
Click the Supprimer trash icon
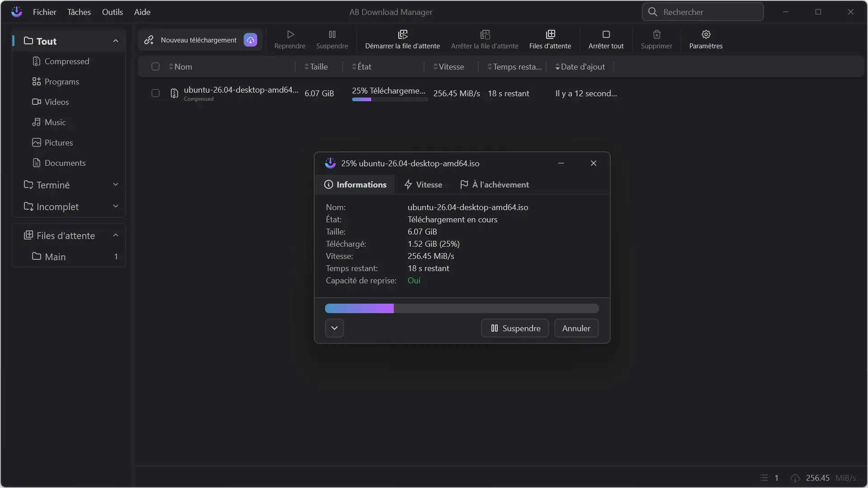(x=657, y=34)
